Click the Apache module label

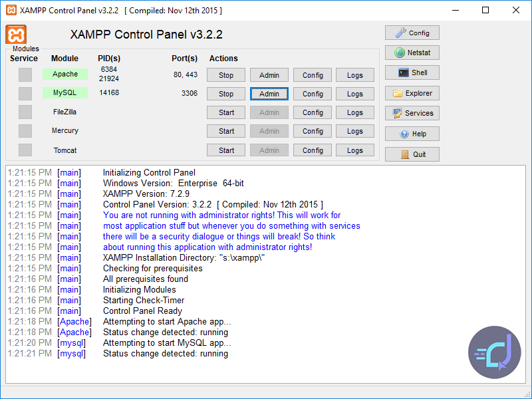click(x=65, y=74)
